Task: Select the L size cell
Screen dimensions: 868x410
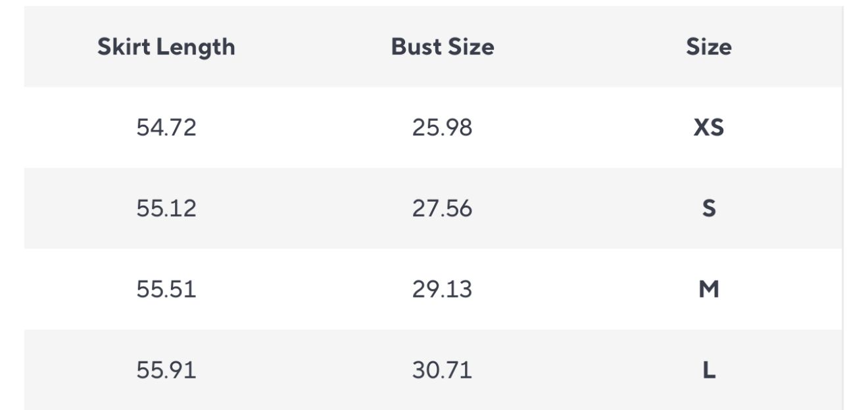Action: tap(709, 370)
